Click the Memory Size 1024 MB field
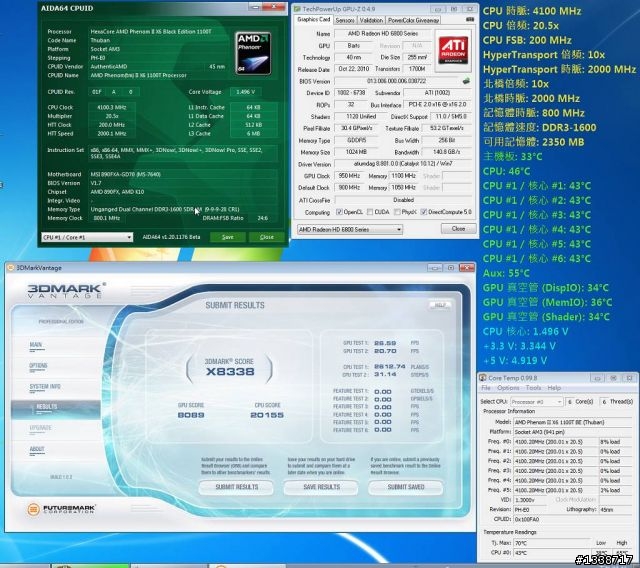This screenshot has width=640, height=568. coord(355,152)
